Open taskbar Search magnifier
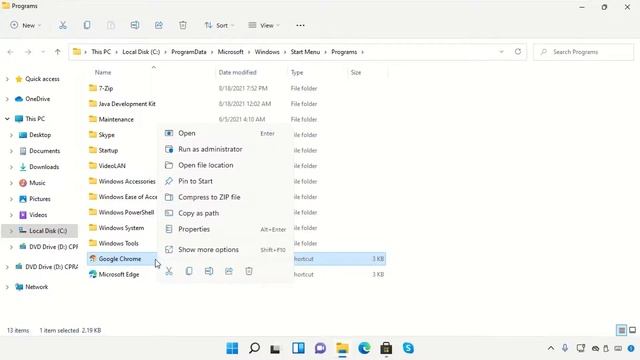This screenshot has width=640, height=360. pyautogui.click(x=254, y=348)
